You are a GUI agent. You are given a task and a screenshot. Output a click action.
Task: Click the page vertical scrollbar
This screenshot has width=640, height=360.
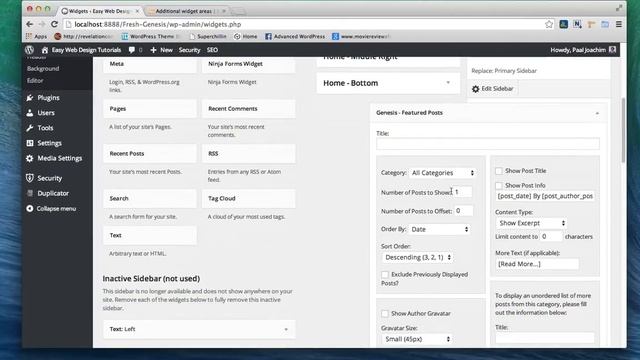click(x=623, y=131)
